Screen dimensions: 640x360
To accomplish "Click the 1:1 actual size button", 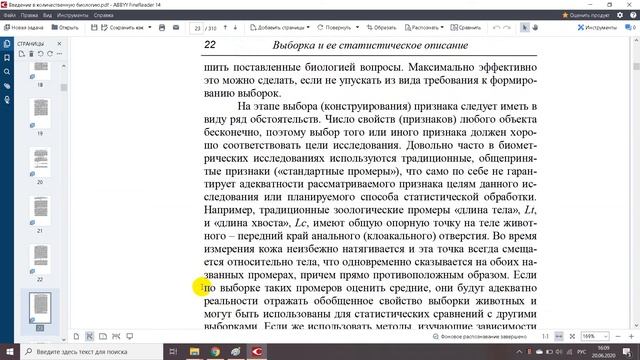I will (x=545, y=336).
